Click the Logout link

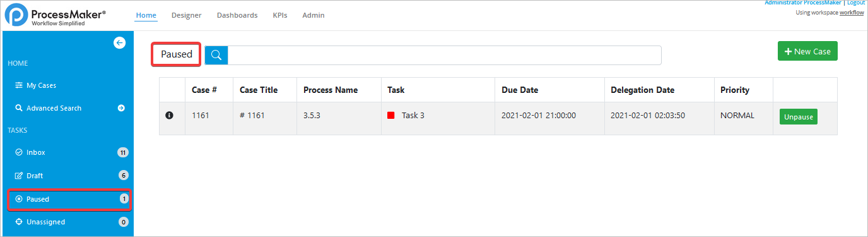click(856, 3)
